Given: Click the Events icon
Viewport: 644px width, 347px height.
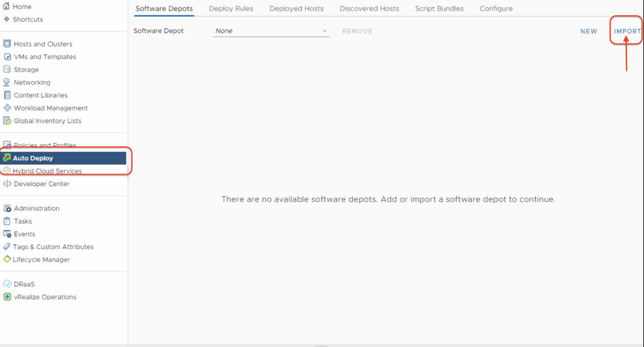Looking at the screenshot, I should tap(7, 234).
